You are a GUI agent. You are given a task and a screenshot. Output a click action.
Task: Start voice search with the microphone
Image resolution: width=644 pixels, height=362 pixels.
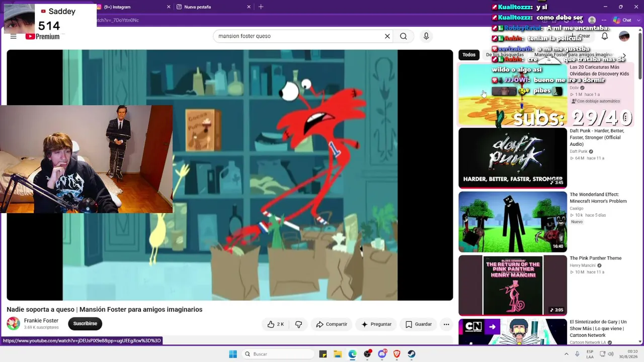[426, 36]
